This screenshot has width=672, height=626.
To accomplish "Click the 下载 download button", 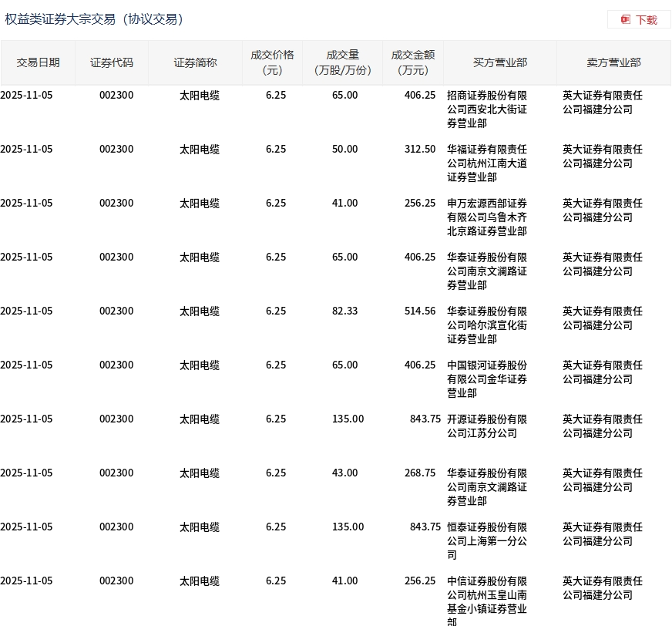I will [639, 20].
